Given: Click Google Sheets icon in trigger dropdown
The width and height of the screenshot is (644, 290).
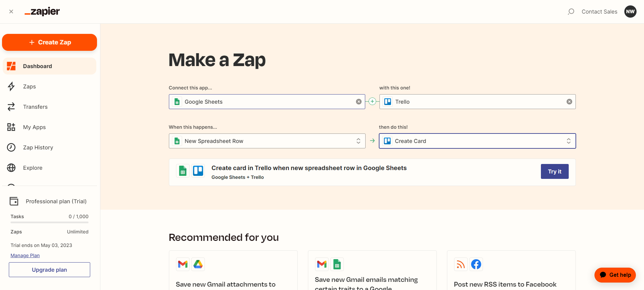Looking at the screenshot, I should pyautogui.click(x=177, y=141).
